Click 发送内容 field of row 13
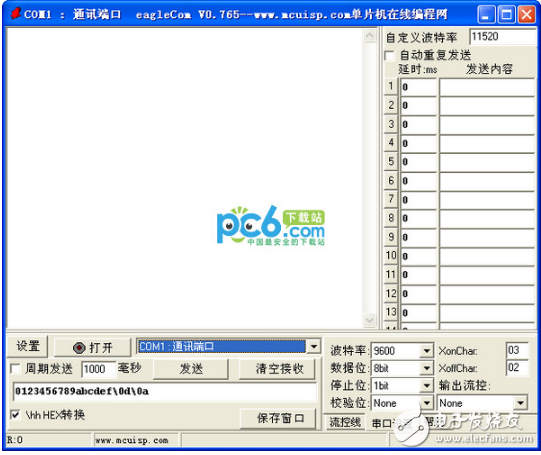The image size is (541, 455). (487, 313)
